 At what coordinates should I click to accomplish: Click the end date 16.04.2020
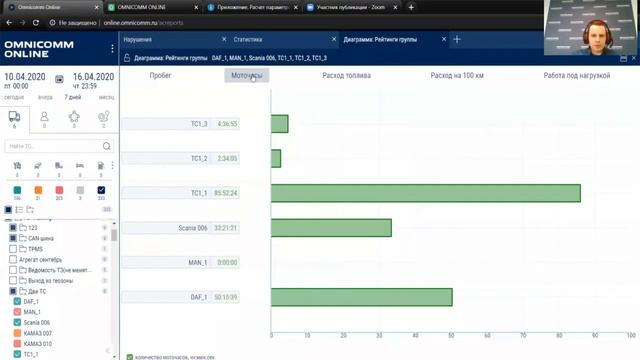[x=93, y=77]
